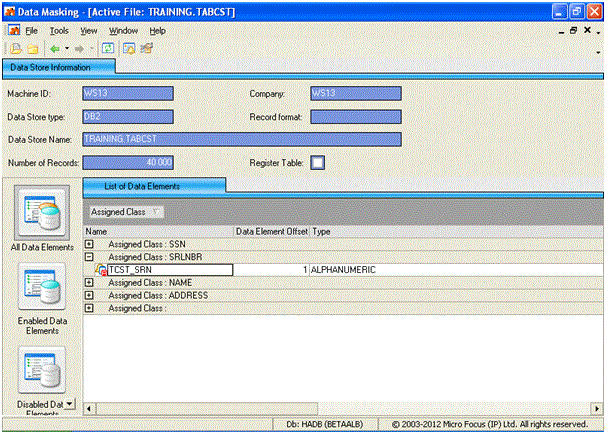Expand the Assigned Class : ADDRESS group
Viewport: 605px width, 432px height.
point(90,296)
